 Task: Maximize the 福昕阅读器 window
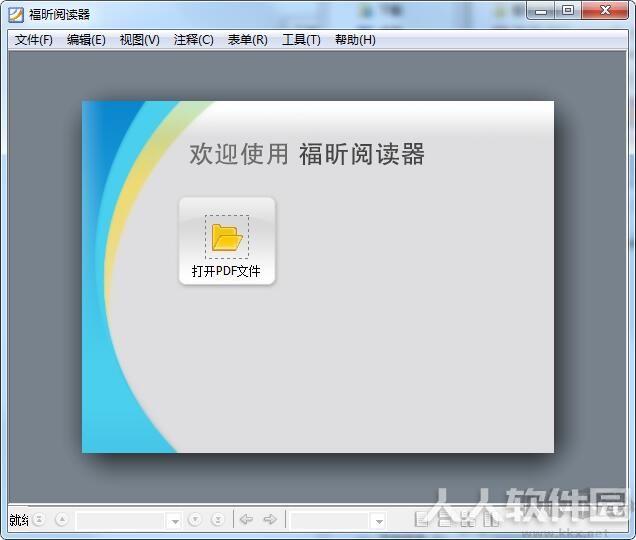tap(567, 11)
